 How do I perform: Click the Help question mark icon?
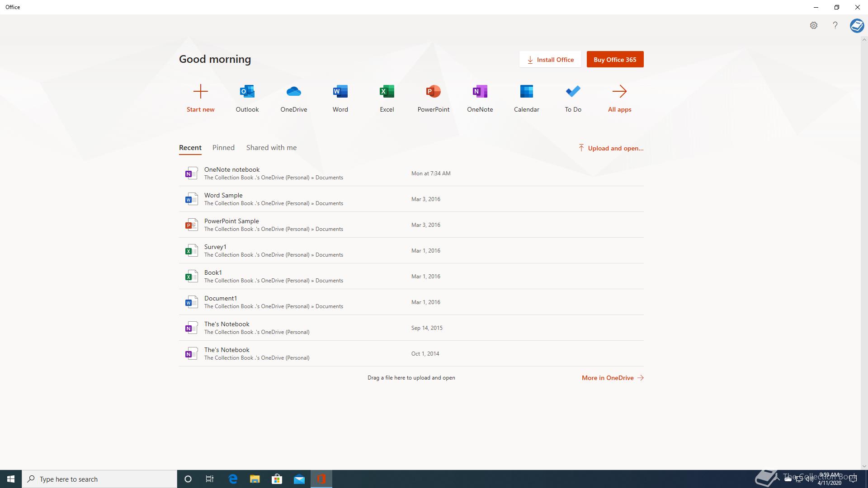[x=835, y=25]
